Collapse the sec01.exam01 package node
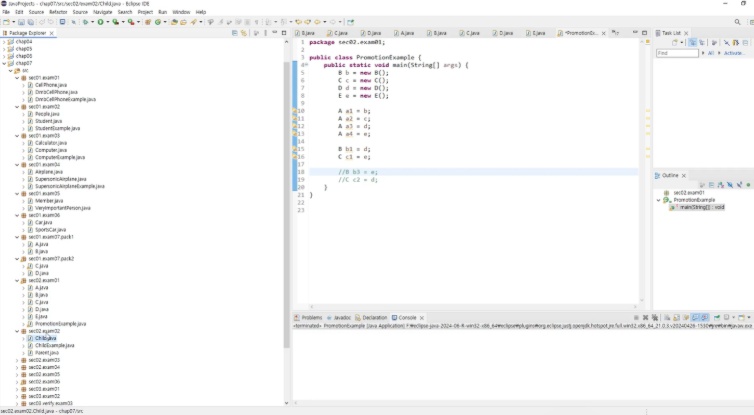The width and height of the screenshot is (754, 415). coord(17,78)
